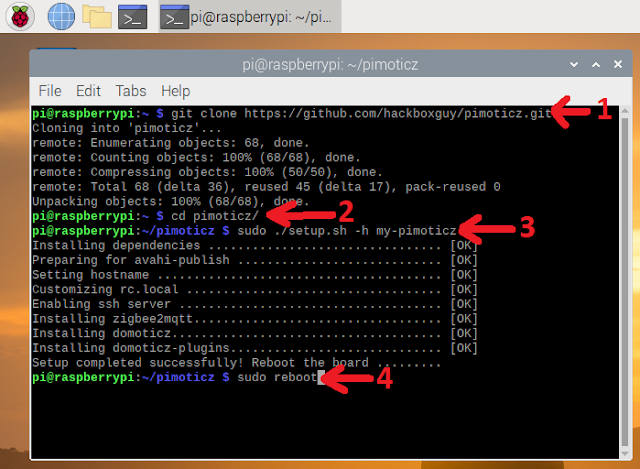This screenshot has height=469, width=640.
Task: Click the scrollbar down arrow
Action: pyautogui.click(x=625, y=454)
